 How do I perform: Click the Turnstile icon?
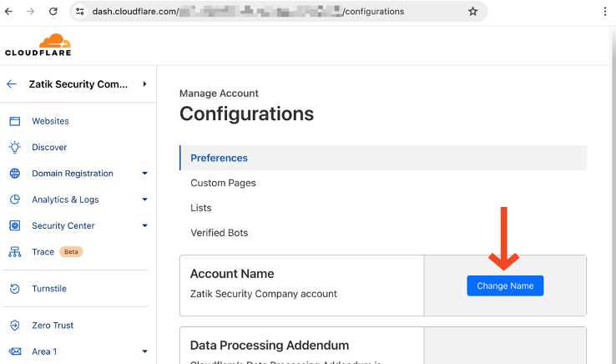point(14,289)
